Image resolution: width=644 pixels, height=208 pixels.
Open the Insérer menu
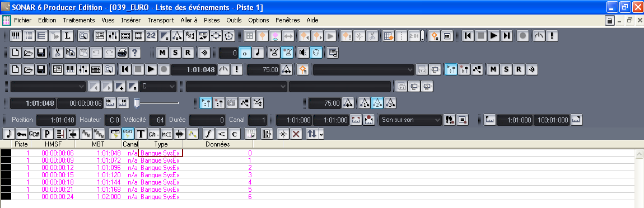(131, 20)
